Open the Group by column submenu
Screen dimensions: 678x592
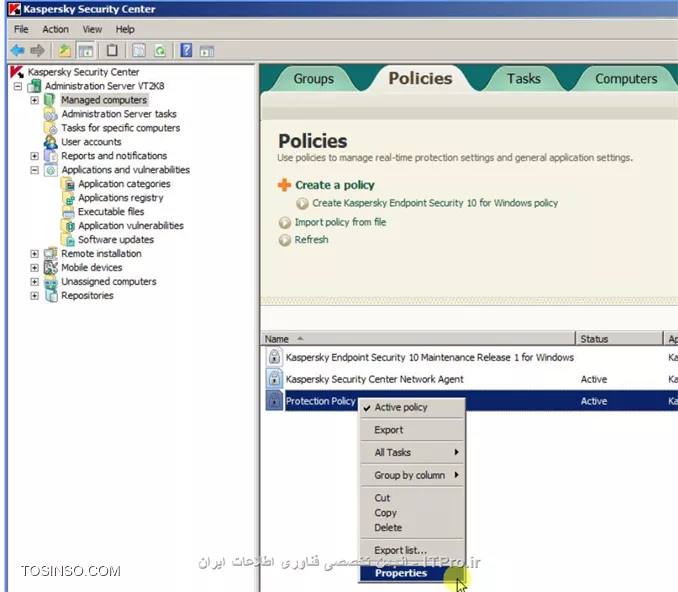(x=413, y=475)
